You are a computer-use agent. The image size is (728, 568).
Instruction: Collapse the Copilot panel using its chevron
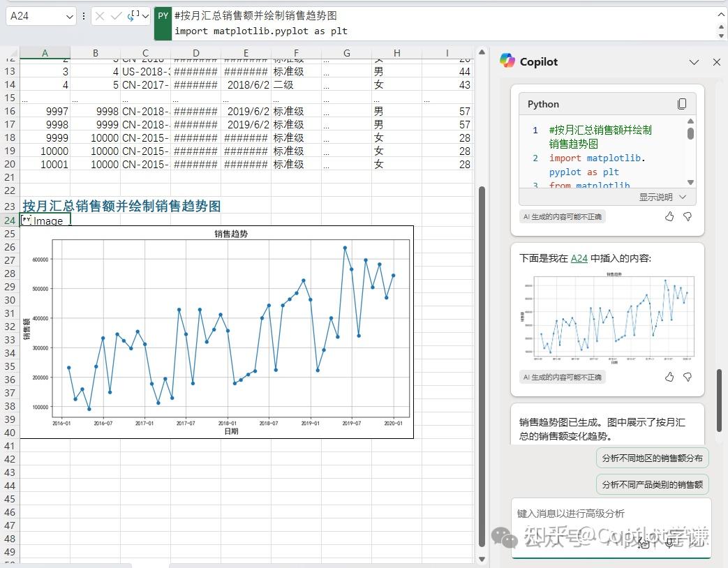coord(694,62)
